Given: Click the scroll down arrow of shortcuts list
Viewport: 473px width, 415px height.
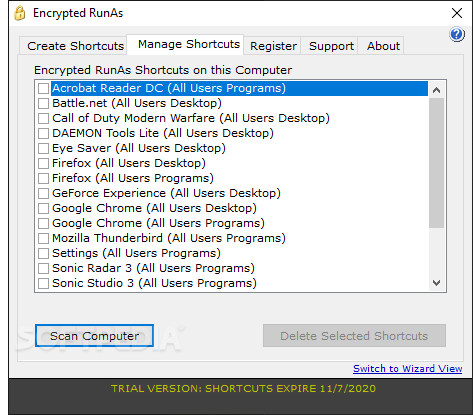Looking at the screenshot, I should pyautogui.click(x=436, y=283).
